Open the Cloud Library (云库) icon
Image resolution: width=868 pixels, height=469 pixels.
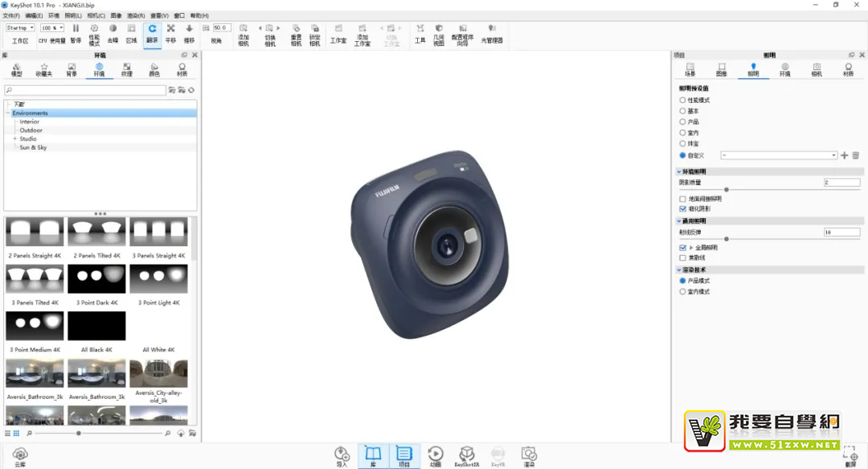pyautogui.click(x=20, y=455)
